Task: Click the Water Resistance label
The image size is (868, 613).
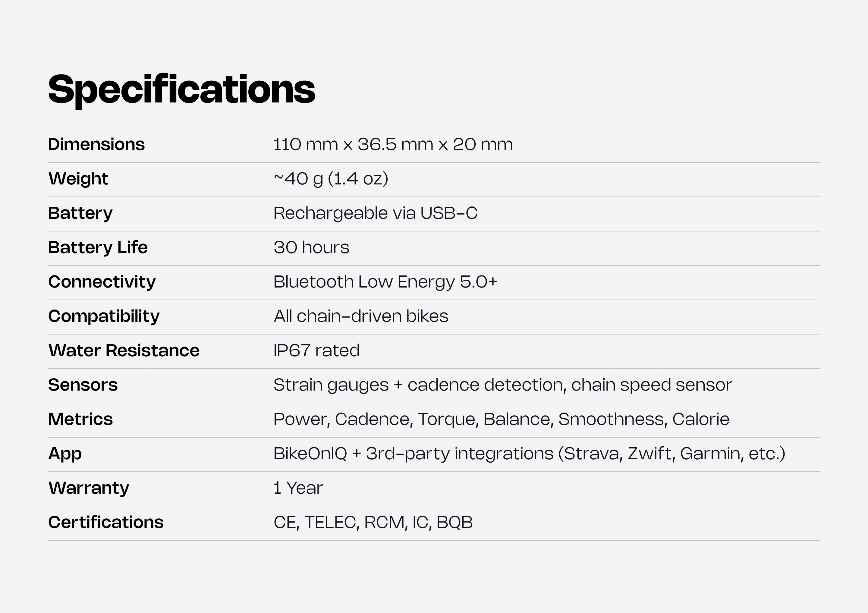Action: click(x=124, y=351)
